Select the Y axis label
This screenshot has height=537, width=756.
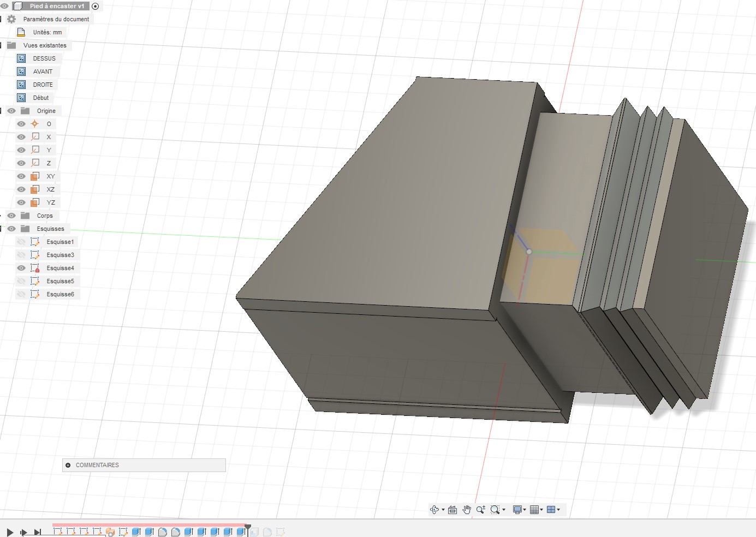pyautogui.click(x=49, y=150)
